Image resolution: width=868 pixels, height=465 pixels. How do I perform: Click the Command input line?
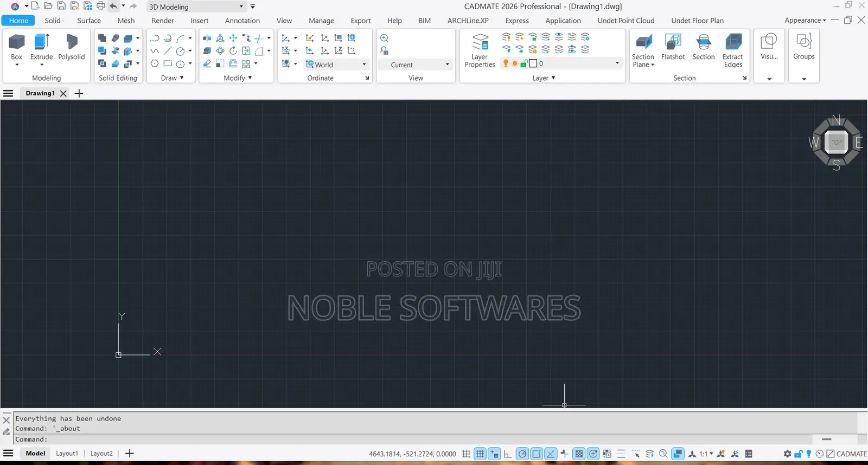pyautogui.click(x=412, y=440)
